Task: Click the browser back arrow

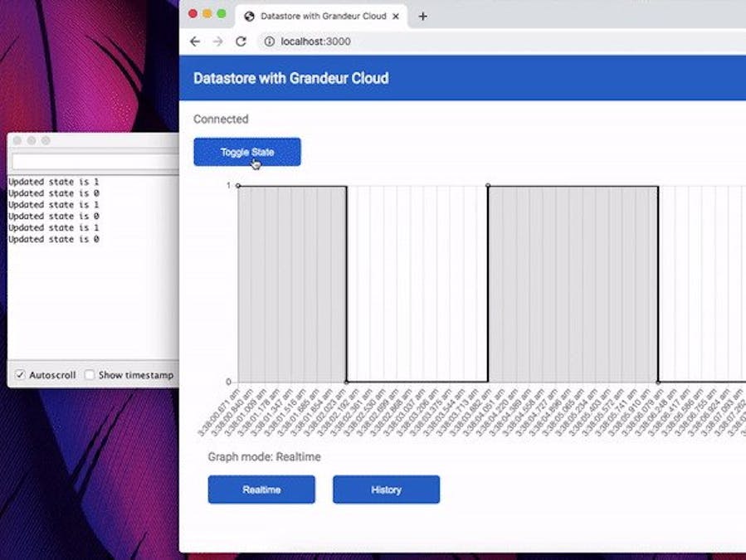Action: coord(195,41)
